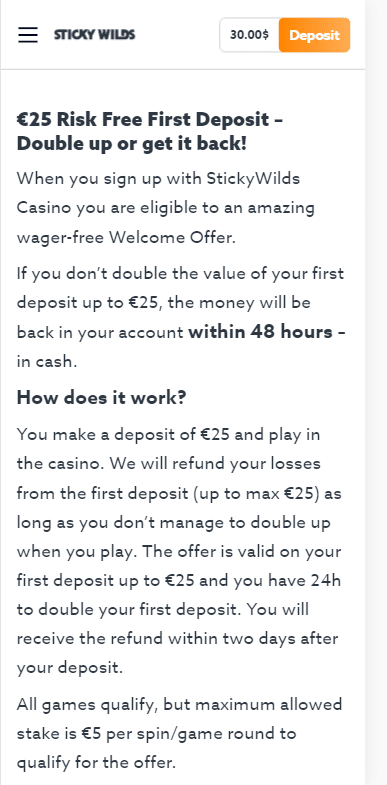The image size is (387, 785).
Task: Click the 'in cash.' text line
Action: coord(47,361)
